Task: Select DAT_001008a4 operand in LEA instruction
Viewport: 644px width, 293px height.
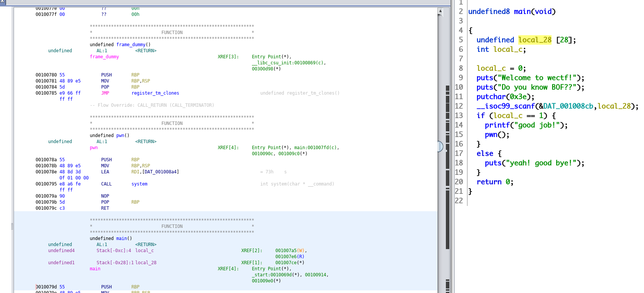Action: (x=160, y=172)
